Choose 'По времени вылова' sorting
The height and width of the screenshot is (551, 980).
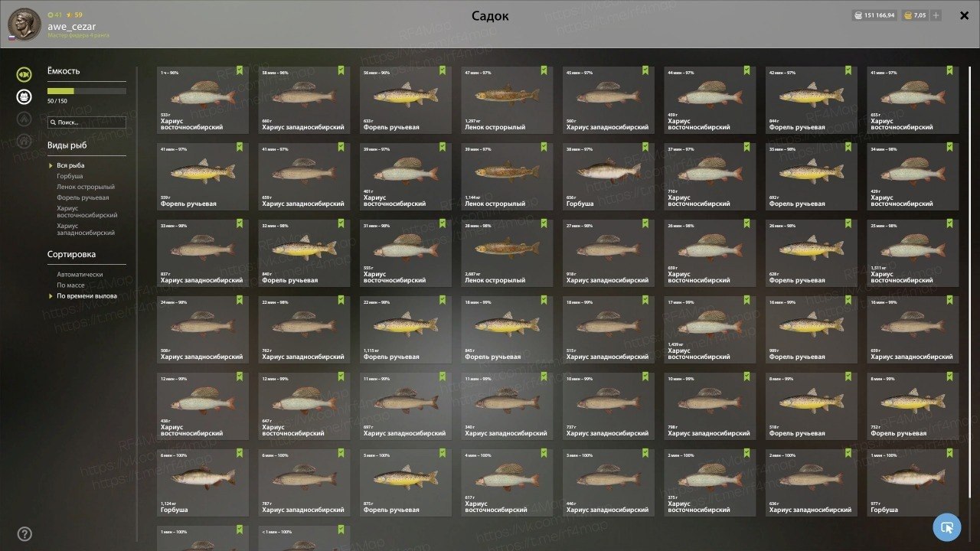tap(87, 295)
